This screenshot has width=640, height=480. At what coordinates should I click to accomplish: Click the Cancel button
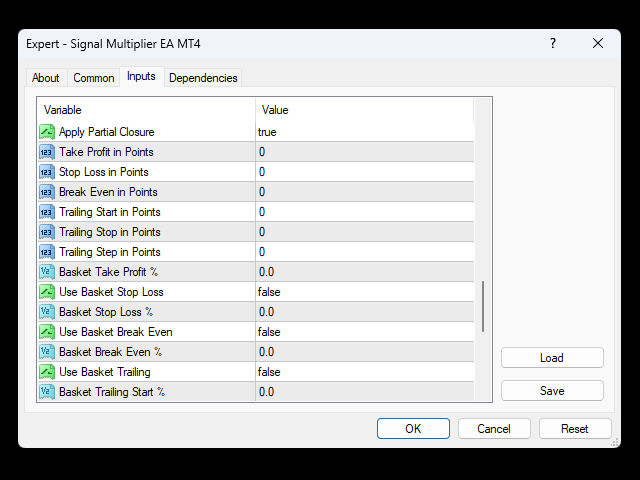coord(494,429)
